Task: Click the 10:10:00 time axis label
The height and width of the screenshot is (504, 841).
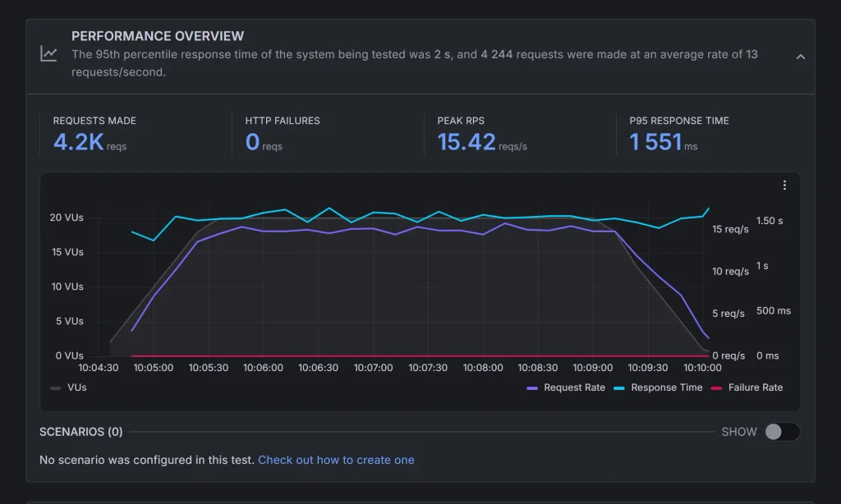Action: pos(702,368)
